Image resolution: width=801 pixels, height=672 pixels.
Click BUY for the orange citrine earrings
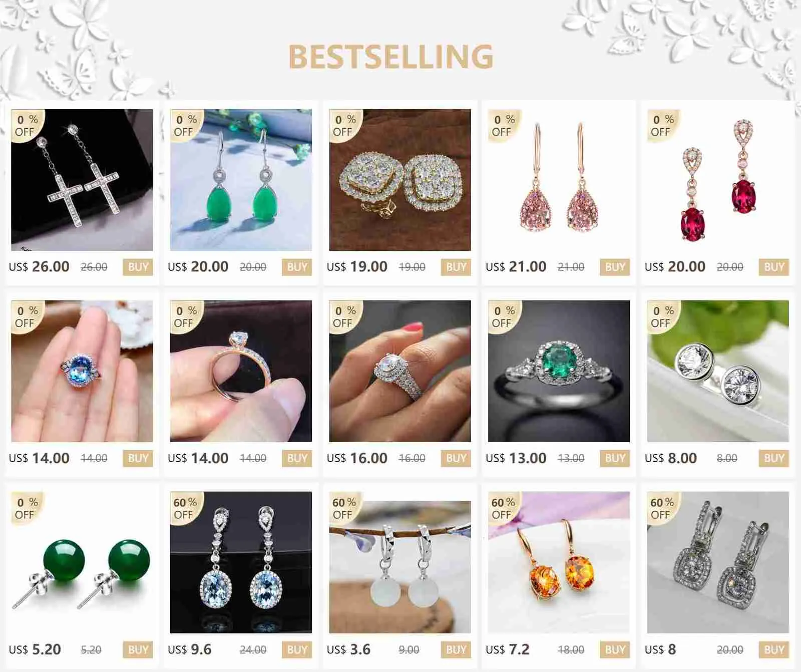(615, 650)
